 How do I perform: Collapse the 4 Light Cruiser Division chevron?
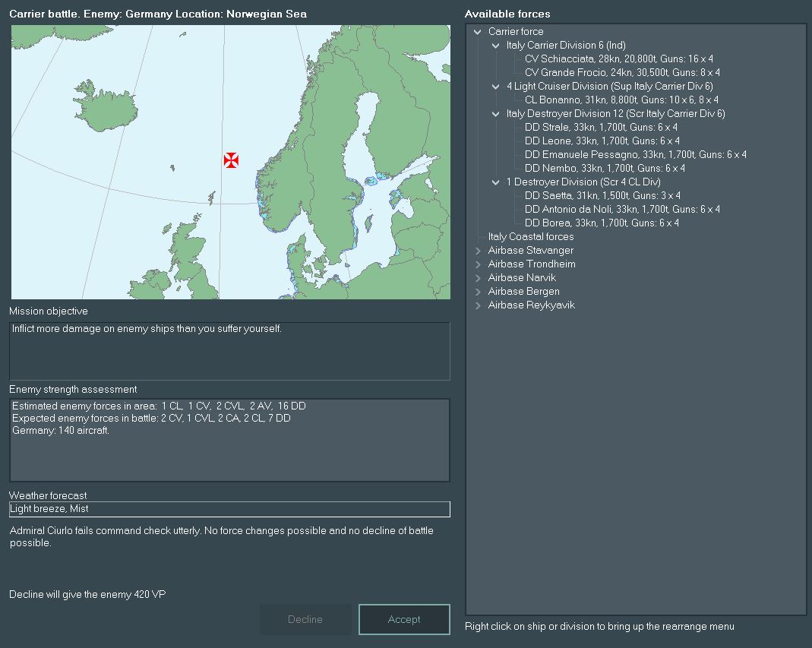pyautogui.click(x=495, y=87)
